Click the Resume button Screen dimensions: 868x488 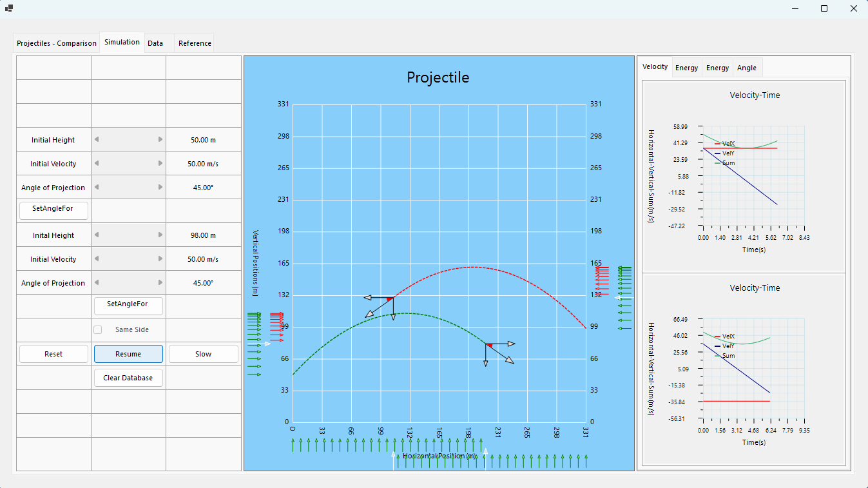click(128, 354)
